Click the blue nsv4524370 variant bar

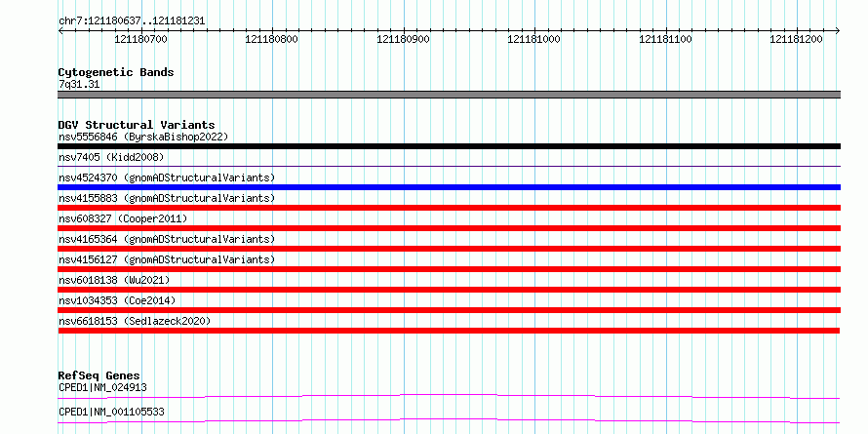click(449, 187)
